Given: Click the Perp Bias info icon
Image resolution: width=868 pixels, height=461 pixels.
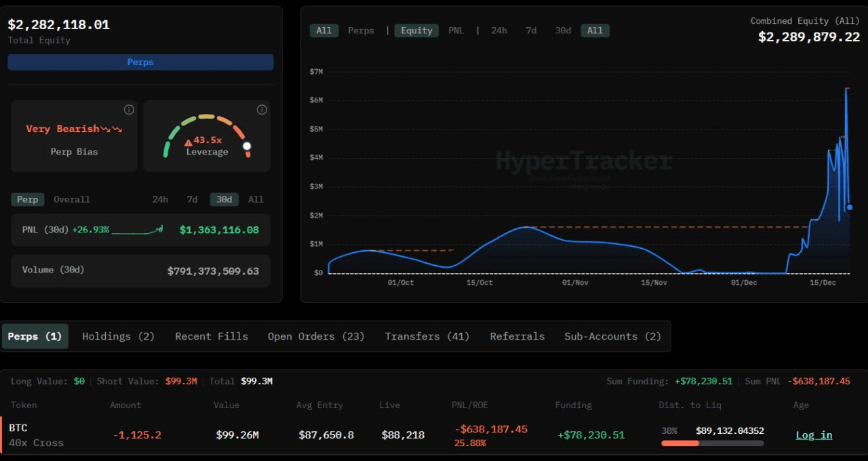Looking at the screenshot, I should (x=129, y=110).
